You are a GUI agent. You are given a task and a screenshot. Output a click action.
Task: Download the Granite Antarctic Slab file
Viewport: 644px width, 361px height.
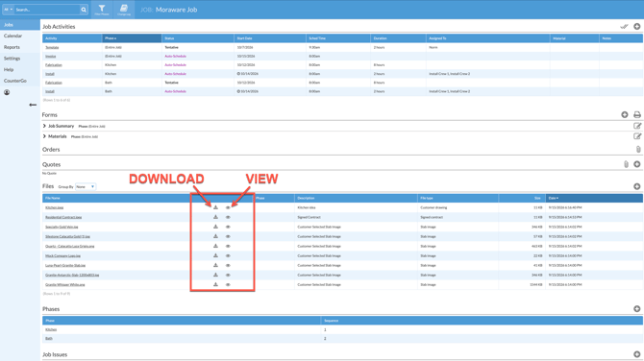pyautogui.click(x=215, y=275)
